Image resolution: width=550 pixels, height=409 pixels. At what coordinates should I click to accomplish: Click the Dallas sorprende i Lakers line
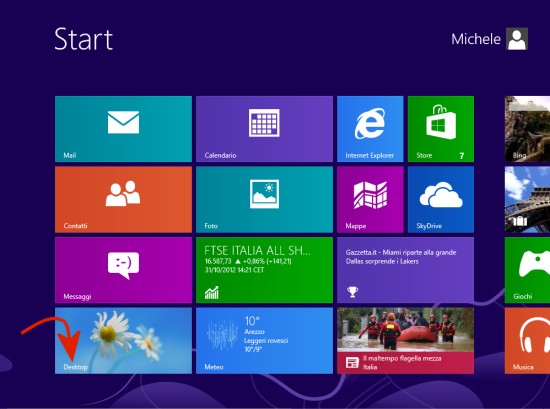[382, 261]
